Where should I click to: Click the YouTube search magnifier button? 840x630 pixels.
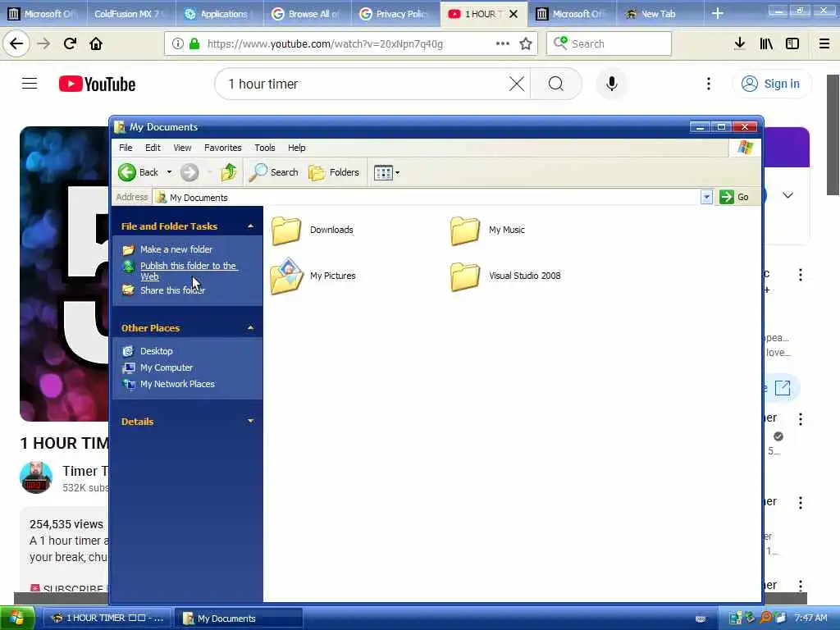point(556,84)
